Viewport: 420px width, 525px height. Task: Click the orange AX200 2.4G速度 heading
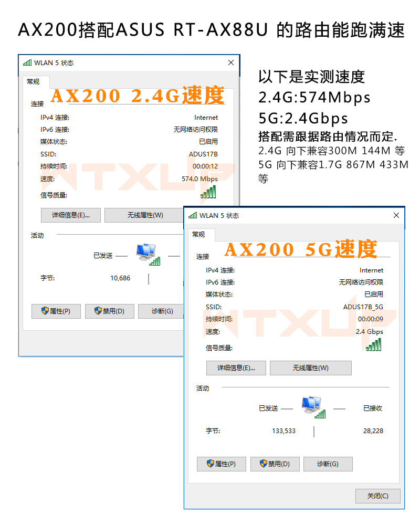pos(138,96)
